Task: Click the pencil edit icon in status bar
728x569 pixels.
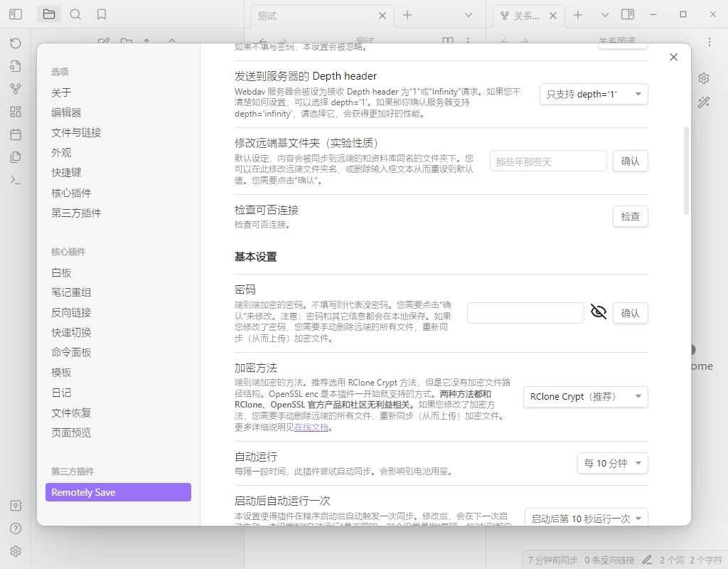Action: coord(647,560)
